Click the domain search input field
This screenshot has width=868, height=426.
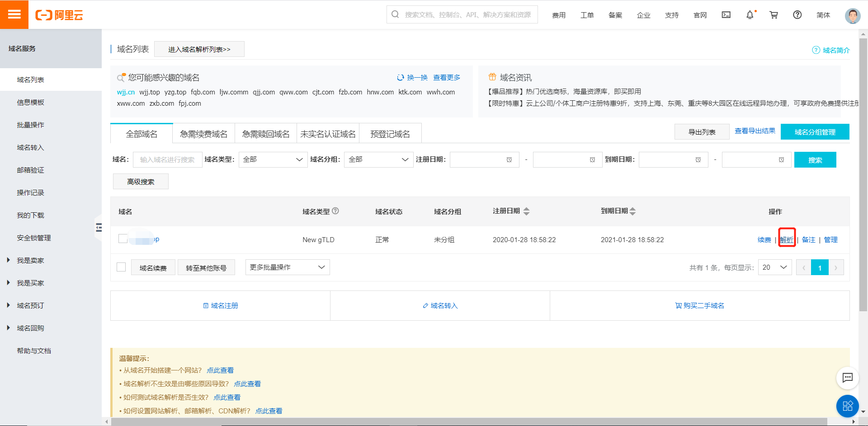(167, 159)
